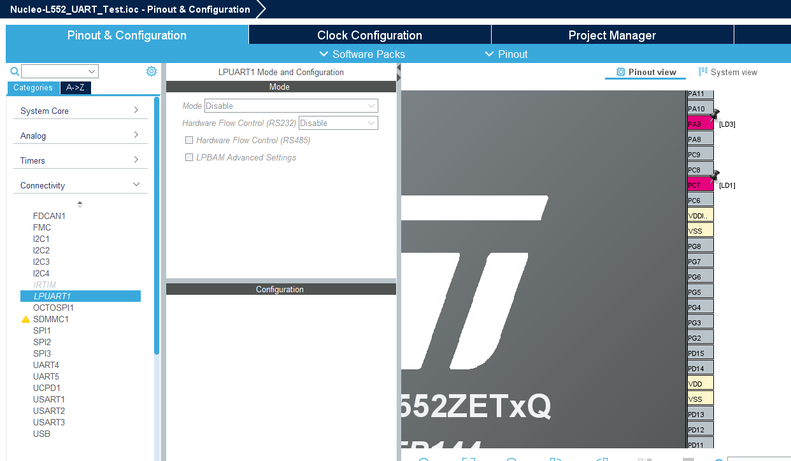Click pin PC9 on the chip

[700, 154]
